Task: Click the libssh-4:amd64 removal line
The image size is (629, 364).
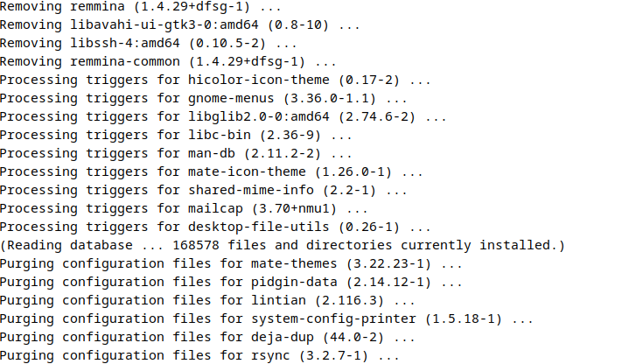Action: pos(149,44)
